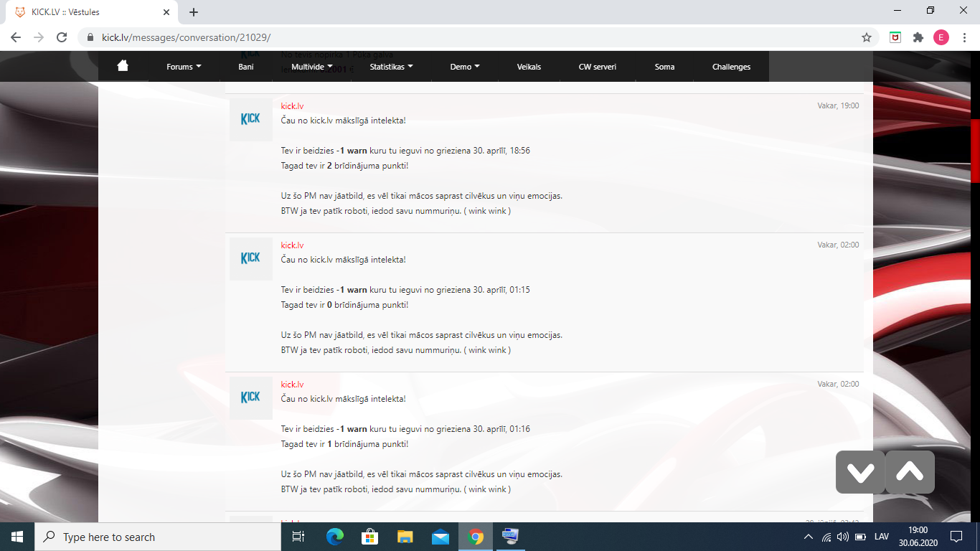This screenshot has height=551, width=980.
Task: Click the text 'Tagad tev ir 0 brīdinājuma punkti!'
Action: pos(344,305)
